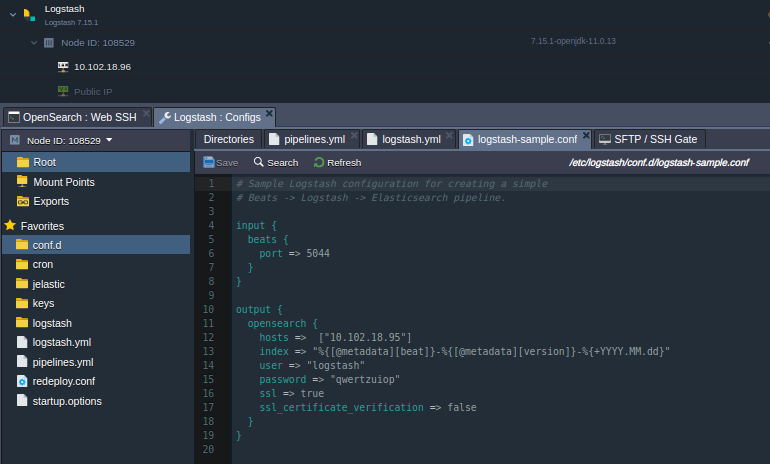Click the file path /etc/logstash/conf.d/logstash-sample.conf
The width and height of the screenshot is (770, 464).
point(659,163)
